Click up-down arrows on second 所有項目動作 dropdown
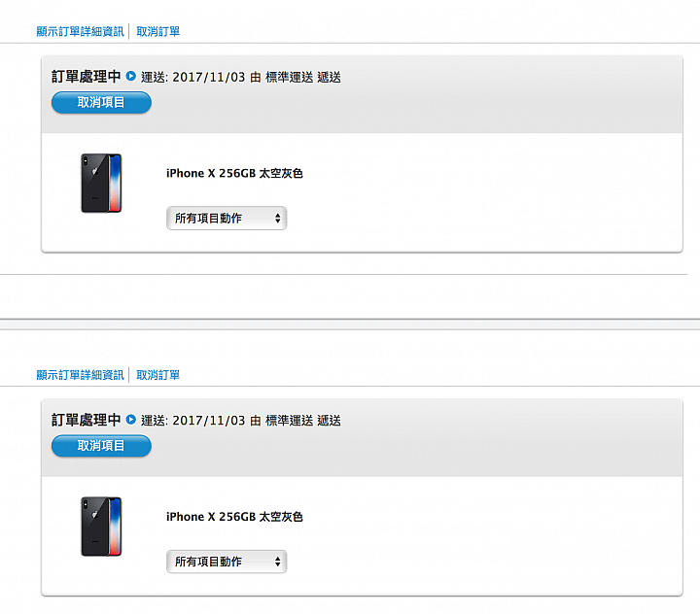This screenshot has width=700, height=614. tap(278, 562)
